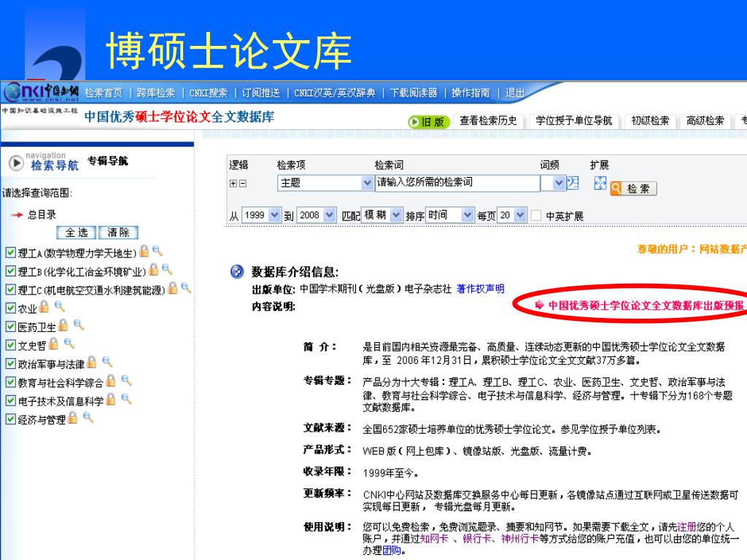This screenshot has width=747, height=560.
Task: Click the magnifier icon beside 政治军事与法律
Action: click(107, 362)
